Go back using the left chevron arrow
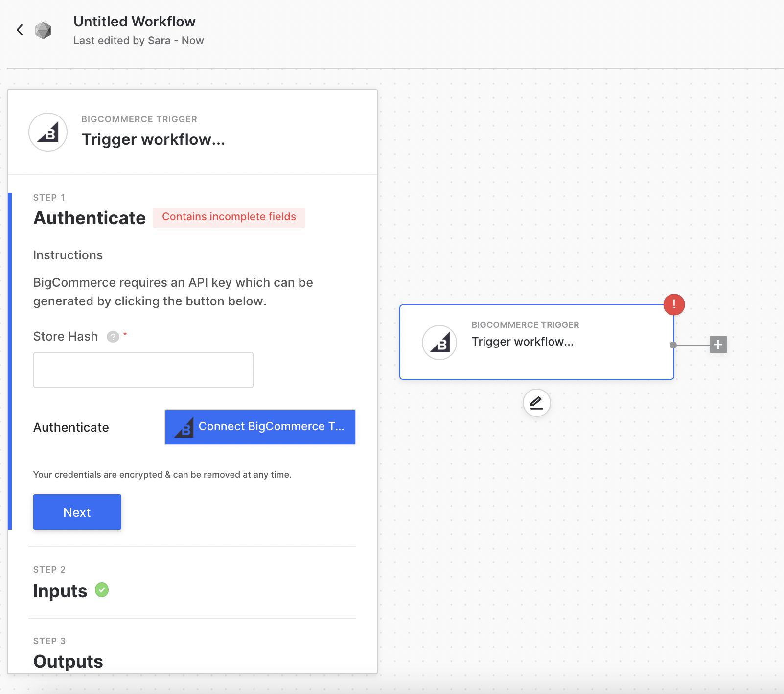 [x=20, y=30]
